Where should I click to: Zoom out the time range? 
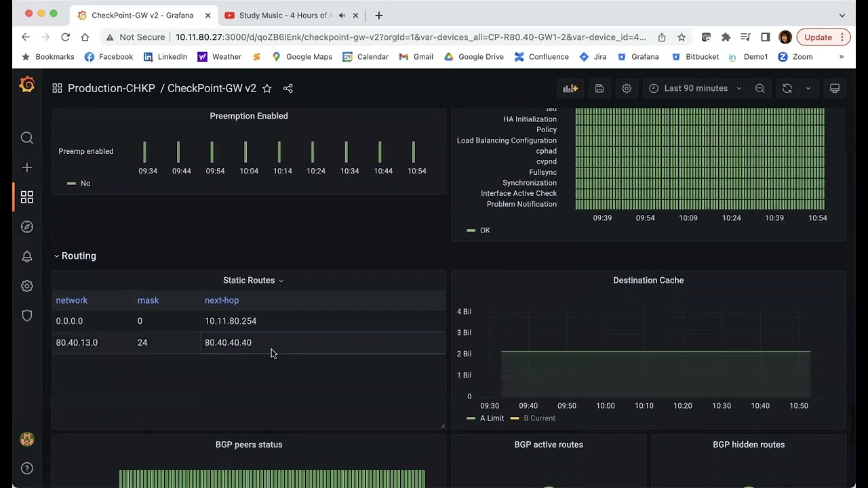pyautogui.click(x=760, y=88)
